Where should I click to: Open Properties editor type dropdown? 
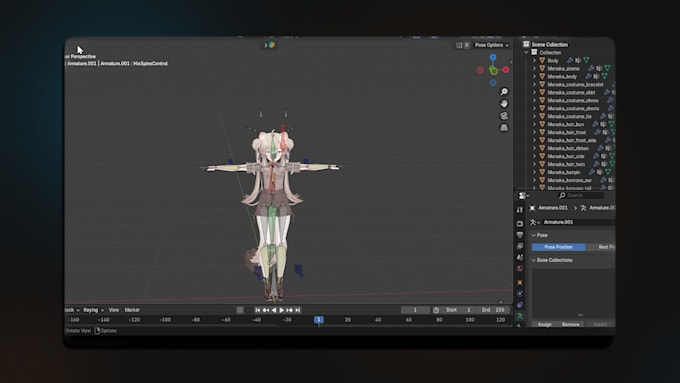point(524,196)
